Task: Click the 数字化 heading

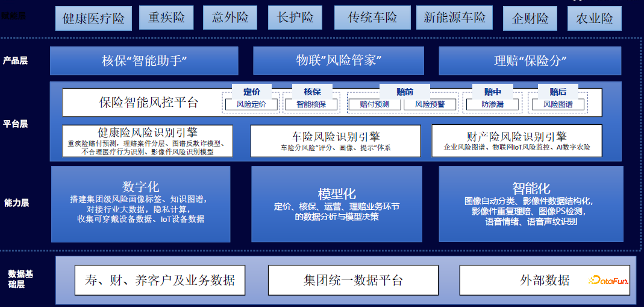Action: (140, 186)
